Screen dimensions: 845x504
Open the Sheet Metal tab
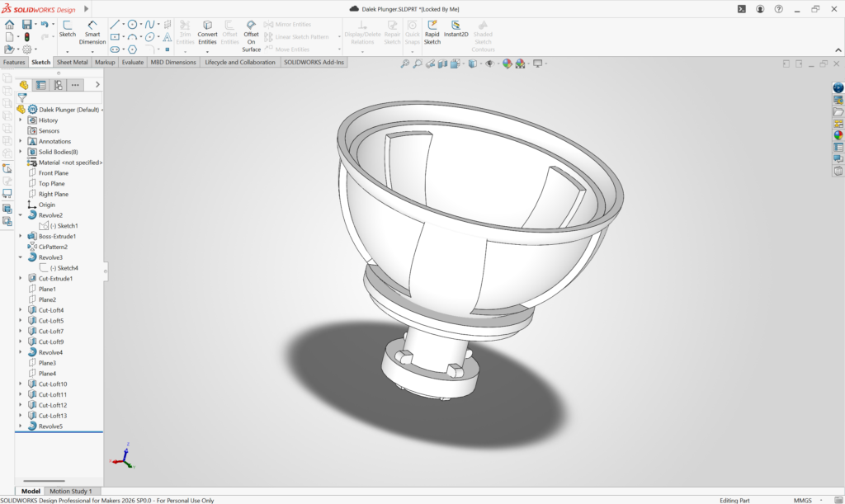coord(73,62)
